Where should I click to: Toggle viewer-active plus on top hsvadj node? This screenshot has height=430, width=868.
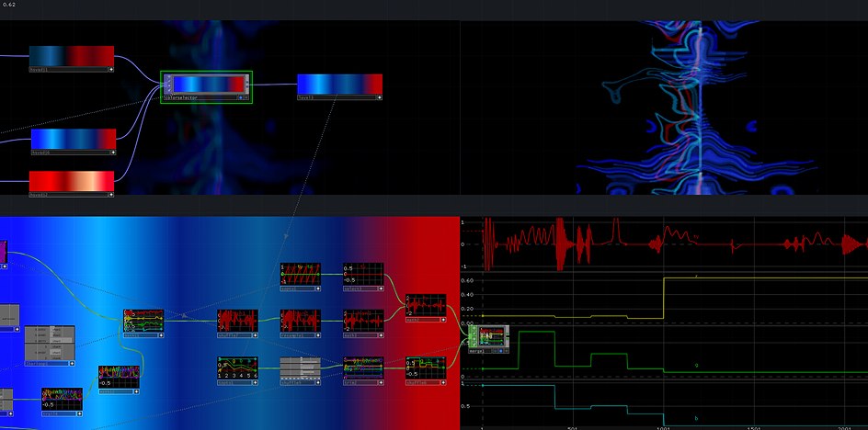[110, 70]
